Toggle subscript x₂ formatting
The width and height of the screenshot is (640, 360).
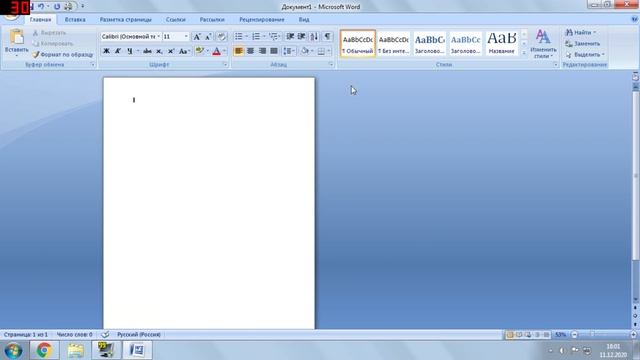point(159,51)
